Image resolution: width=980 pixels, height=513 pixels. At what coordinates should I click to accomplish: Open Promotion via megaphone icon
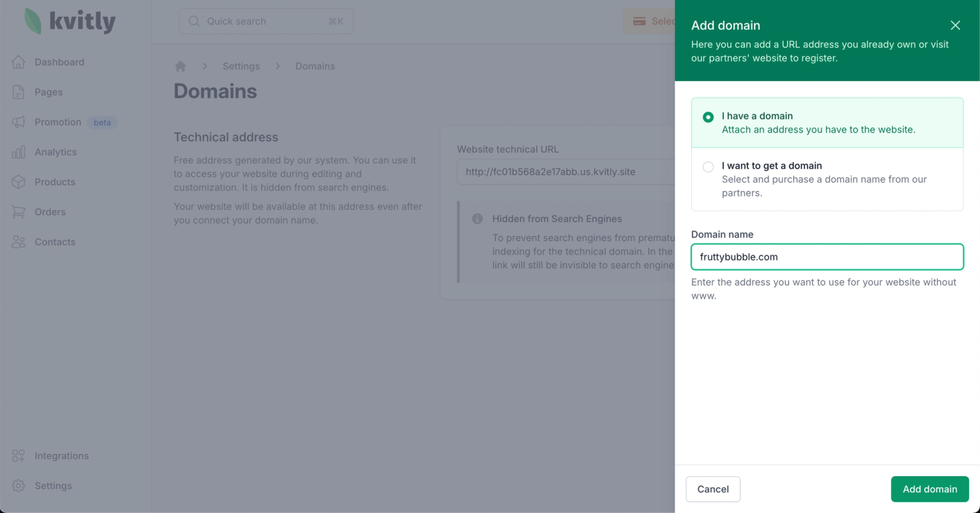19,122
